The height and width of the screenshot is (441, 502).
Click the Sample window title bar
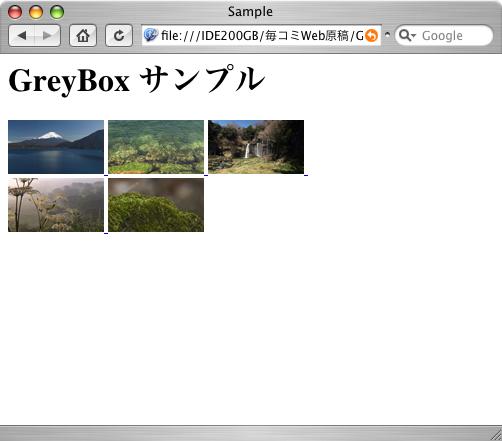[250, 12]
